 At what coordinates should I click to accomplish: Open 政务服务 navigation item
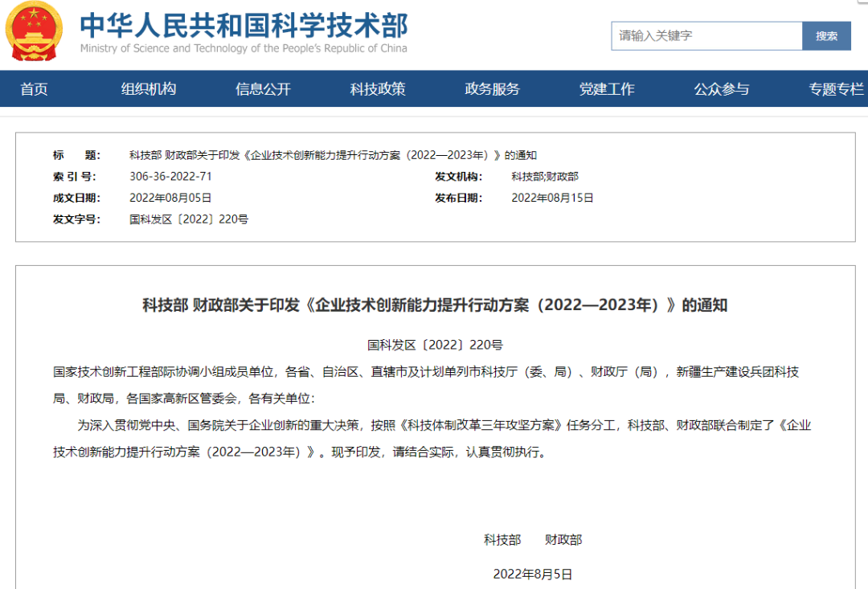tap(492, 89)
